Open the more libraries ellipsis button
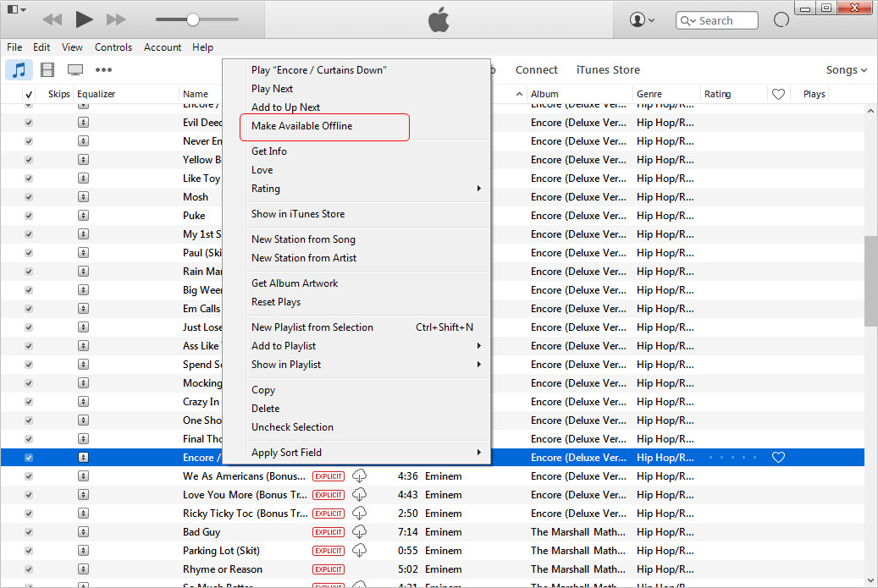 (103, 70)
